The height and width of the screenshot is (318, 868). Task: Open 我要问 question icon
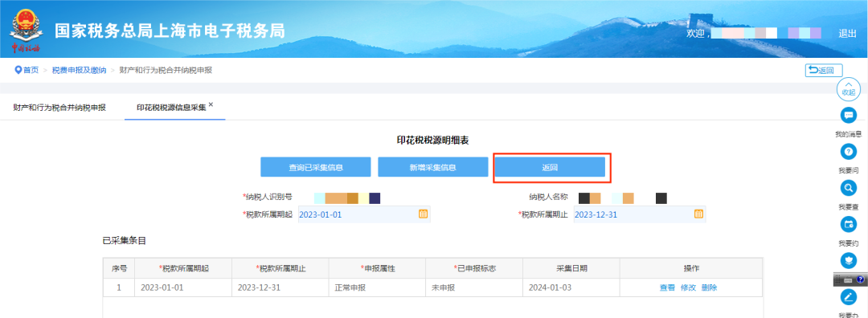point(848,152)
